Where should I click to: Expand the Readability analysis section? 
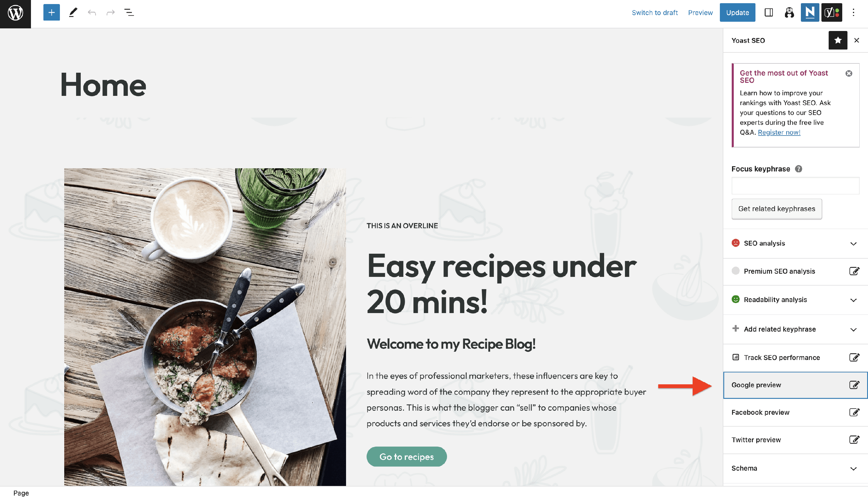pyautogui.click(x=795, y=300)
